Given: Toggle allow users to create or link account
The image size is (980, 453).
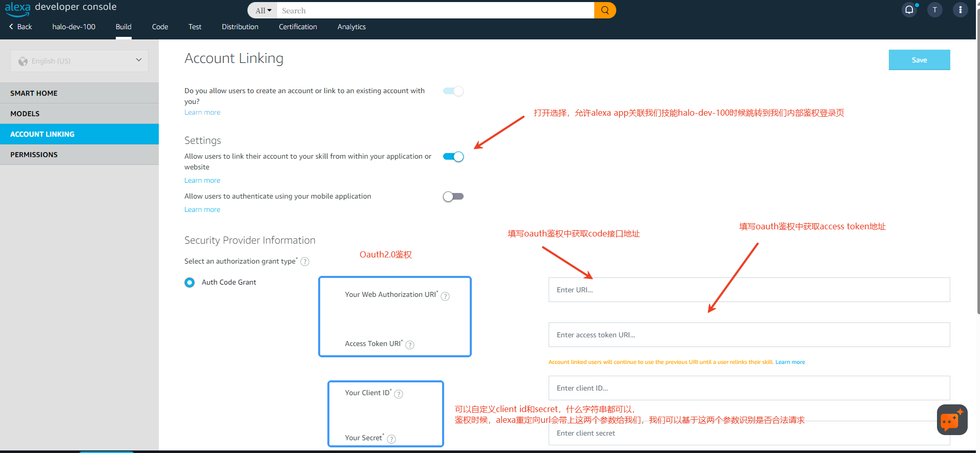Looking at the screenshot, I should pyautogui.click(x=453, y=91).
